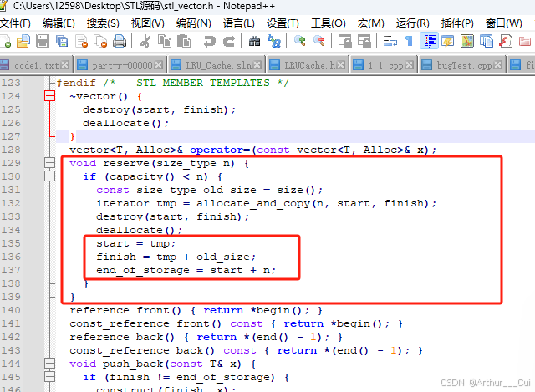535x392 pixels.
Task: Click the Open file folder icon
Action: coord(23,41)
